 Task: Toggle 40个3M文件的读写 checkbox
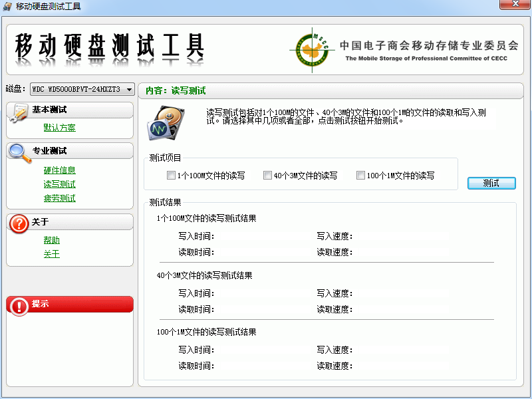pyautogui.click(x=267, y=176)
